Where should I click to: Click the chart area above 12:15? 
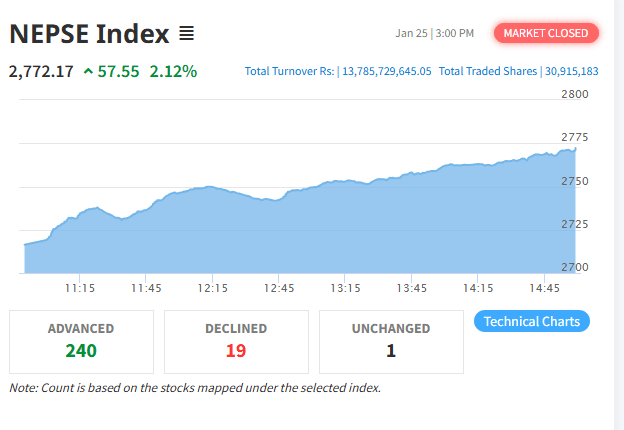pyautogui.click(x=211, y=228)
